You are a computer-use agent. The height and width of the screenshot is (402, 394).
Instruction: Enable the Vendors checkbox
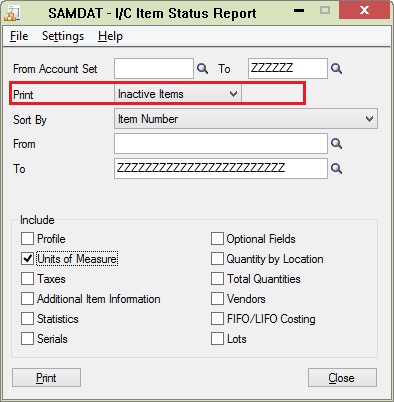217,299
